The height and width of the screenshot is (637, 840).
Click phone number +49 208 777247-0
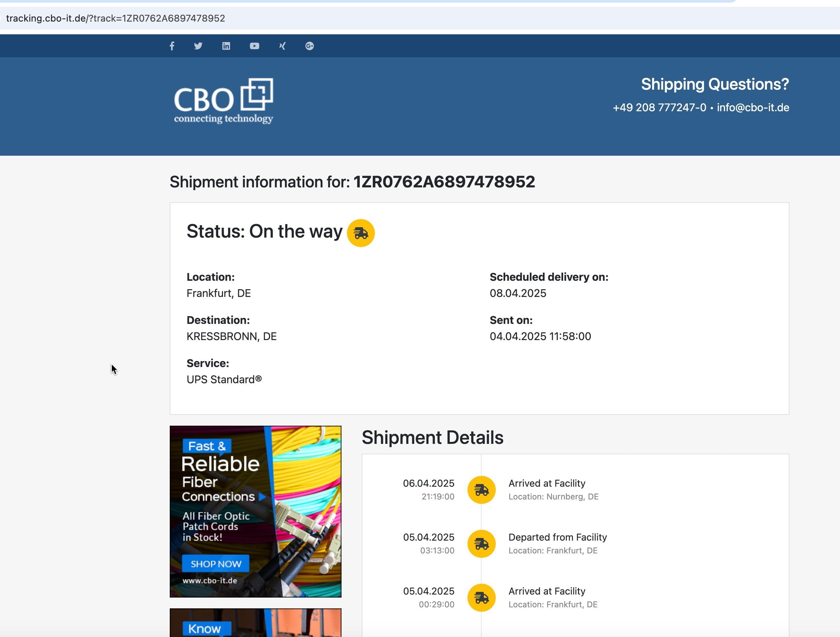click(x=659, y=108)
